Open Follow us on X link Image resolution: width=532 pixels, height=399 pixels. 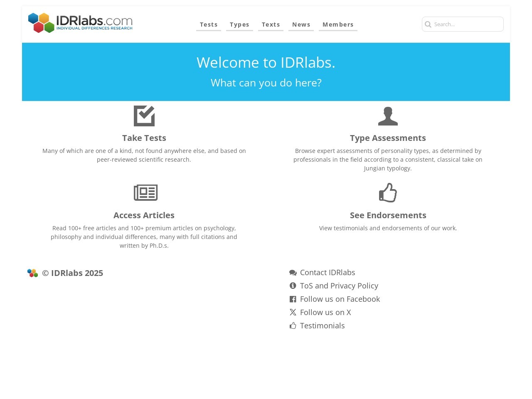[x=325, y=313]
